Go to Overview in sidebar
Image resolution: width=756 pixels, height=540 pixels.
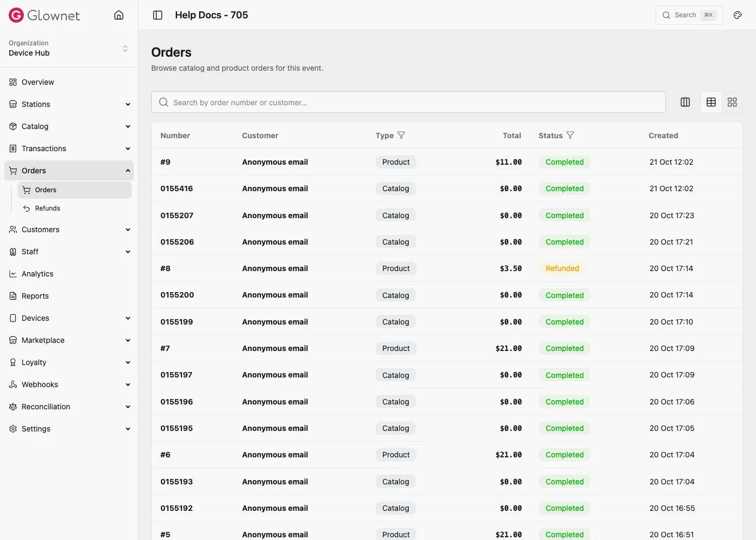coord(69,82)
